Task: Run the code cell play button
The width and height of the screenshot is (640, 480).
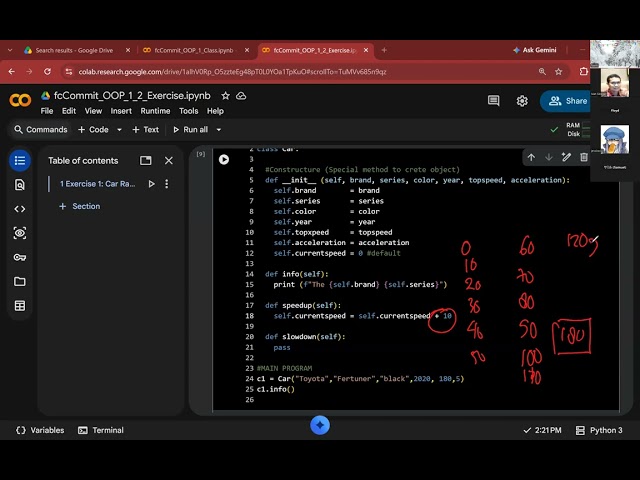Action: 224,160
